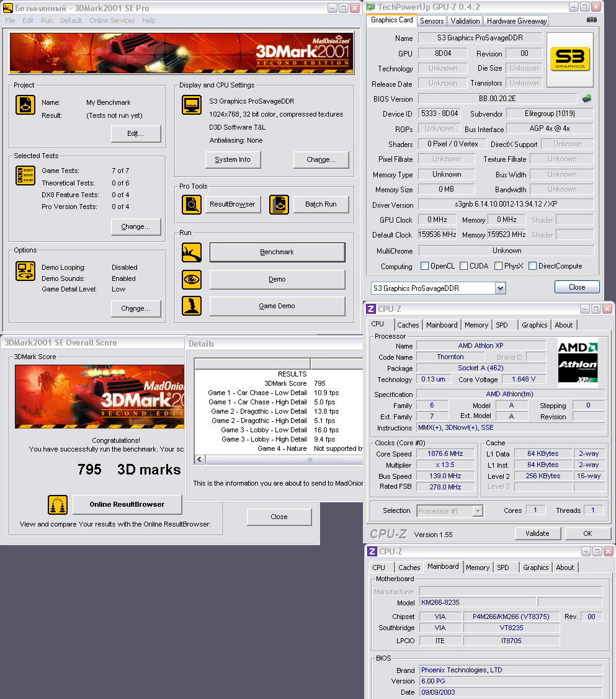The height and width of the screenshot is (699, 616).
Task: Click the Online ResultBrowser trophy icon
Action: pyautogui.click(x=58, y=505)
